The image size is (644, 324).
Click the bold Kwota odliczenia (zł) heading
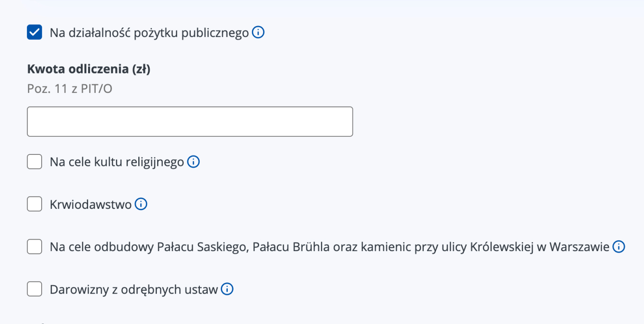pyautogui.click(x=89, y=69)
